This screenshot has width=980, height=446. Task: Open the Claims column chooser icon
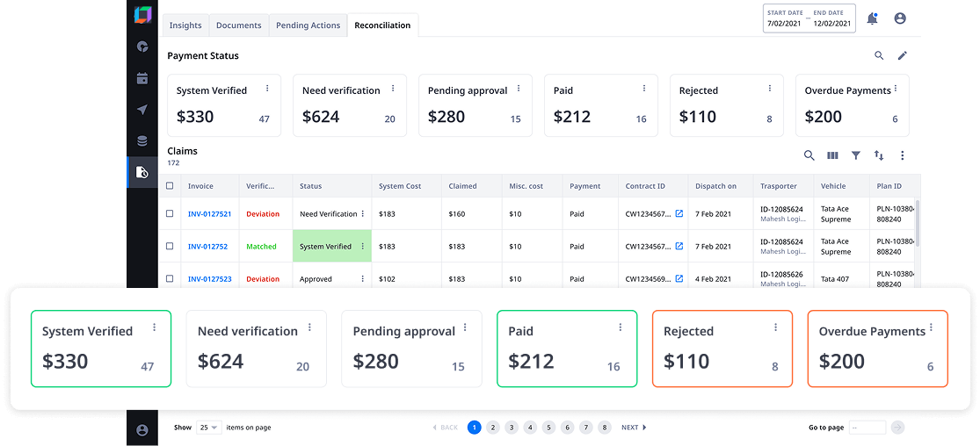[832, 155]
